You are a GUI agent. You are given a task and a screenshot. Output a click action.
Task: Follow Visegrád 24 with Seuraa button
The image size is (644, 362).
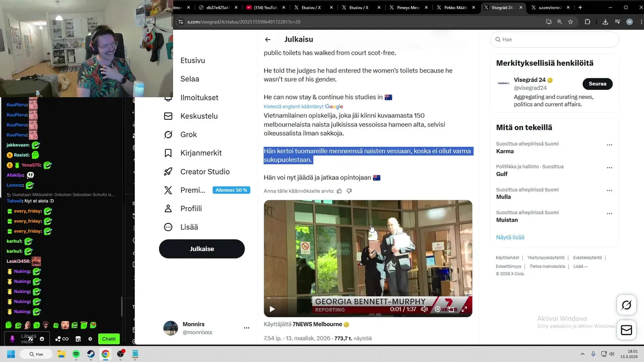pos(598,83)
